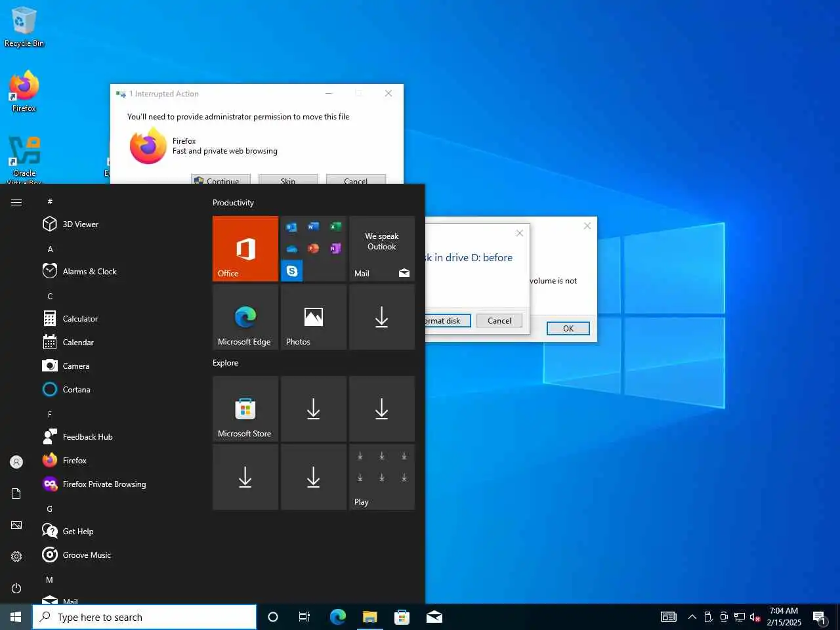Click OK in the volume error dialog
Image resolution: width=840 pixels, height=630 pixels.
[x=568, y=329]
